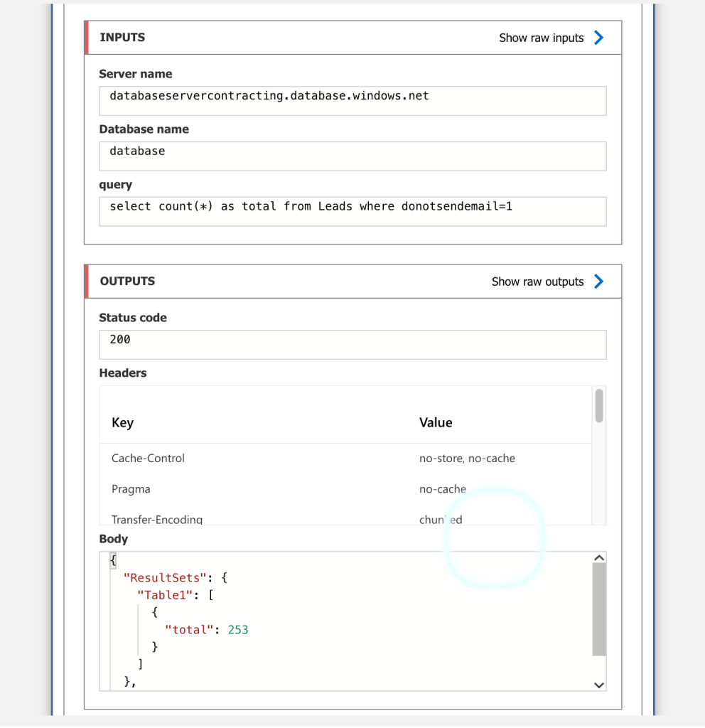Select the Pragma 'no-cache' value
This screenshot has width=705, height=728.
click(x=442, y=489)
